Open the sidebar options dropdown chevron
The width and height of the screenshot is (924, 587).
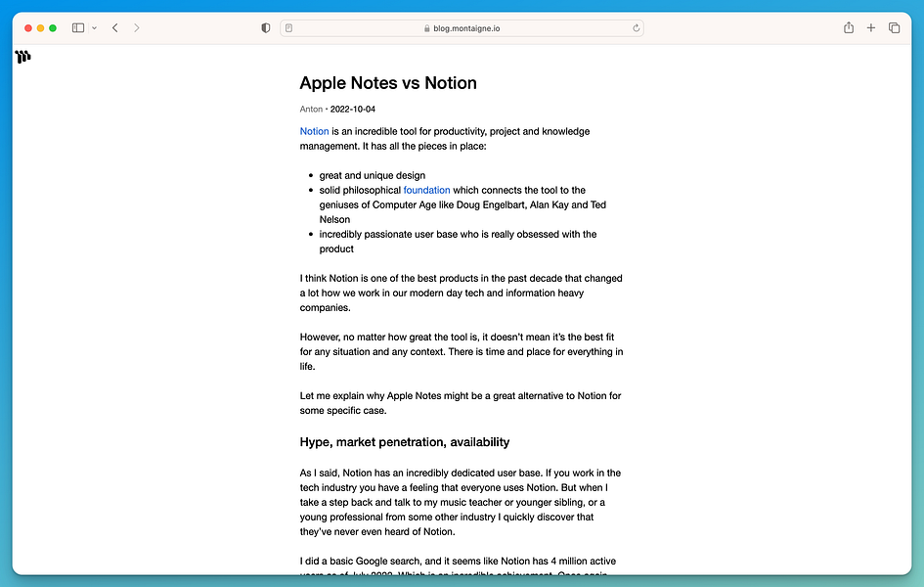94,27
